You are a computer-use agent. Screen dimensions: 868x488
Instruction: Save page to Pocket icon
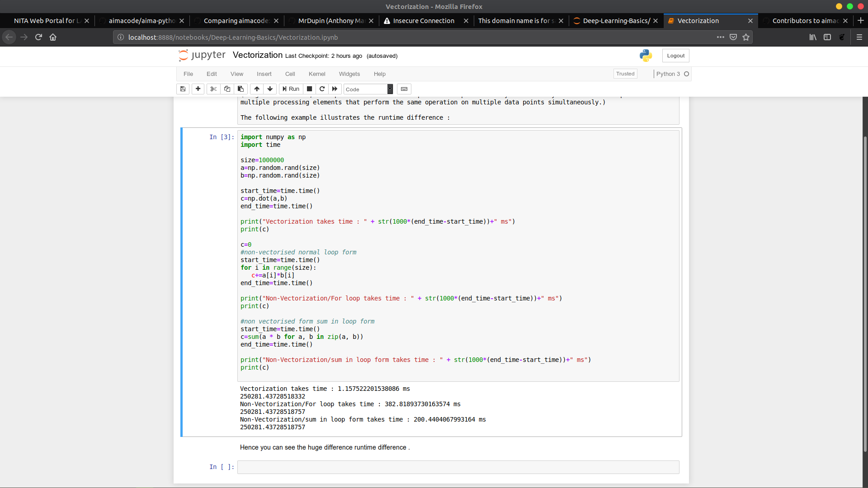pyautogui.click(x=733, y=37)
